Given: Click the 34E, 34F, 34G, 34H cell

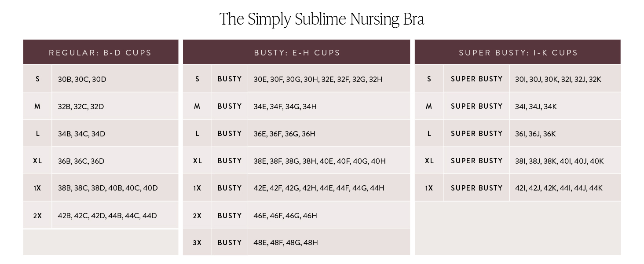Looking at the screenshot, I should coord(285,107).
